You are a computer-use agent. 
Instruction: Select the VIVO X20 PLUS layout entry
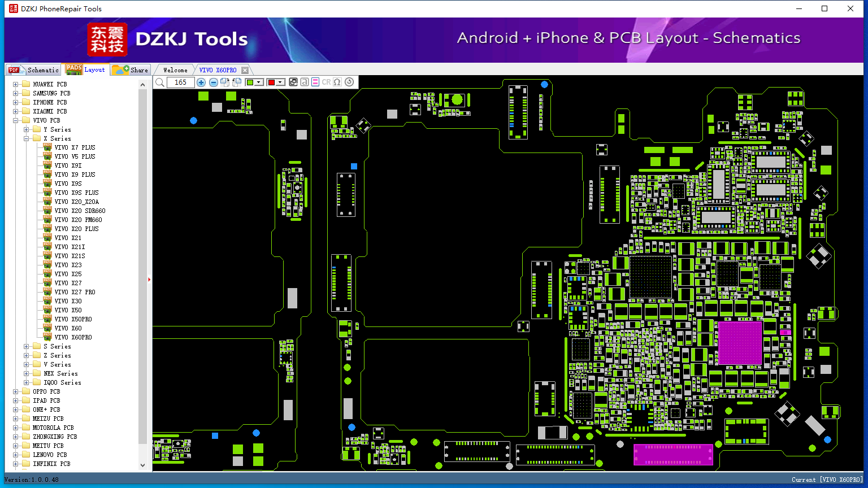(x=77, y=229)
